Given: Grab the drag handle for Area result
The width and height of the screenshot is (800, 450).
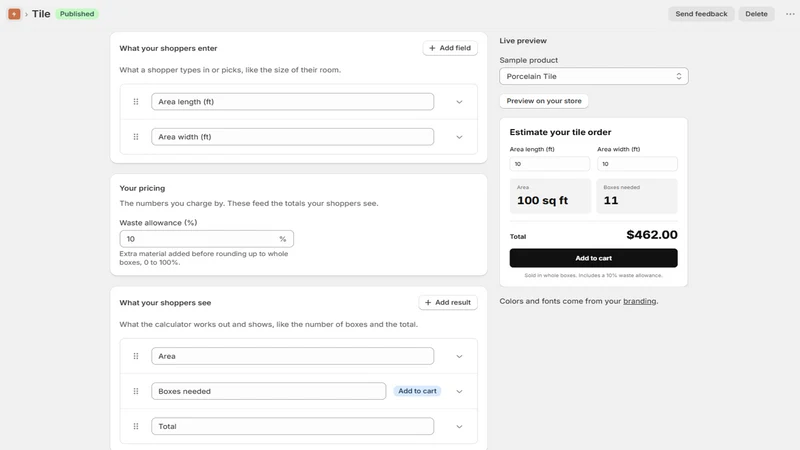Looking at the screenshot, I should coord(136,356).
